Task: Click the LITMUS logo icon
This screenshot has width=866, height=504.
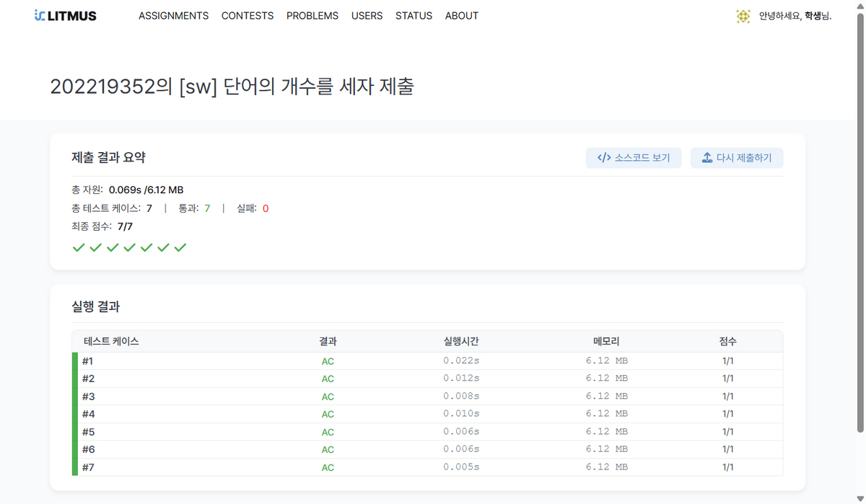Action: (x=40, y=15)
